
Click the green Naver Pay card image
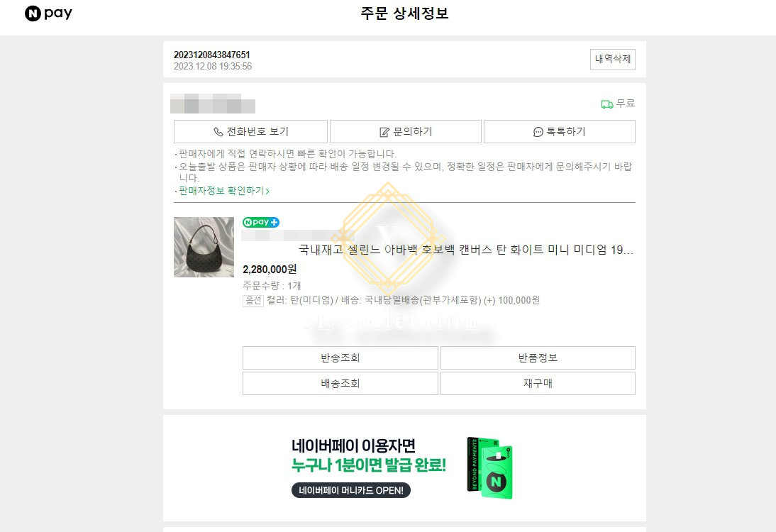click(490, 467)
